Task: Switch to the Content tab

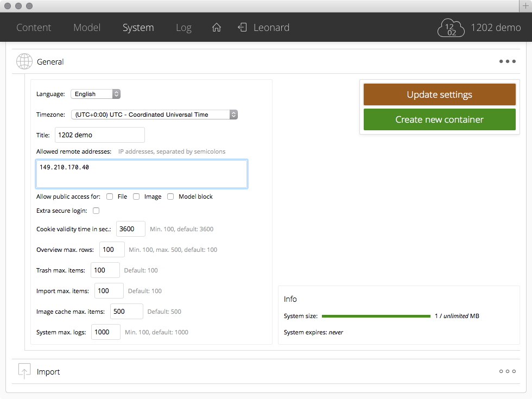Action: (34, 28)
